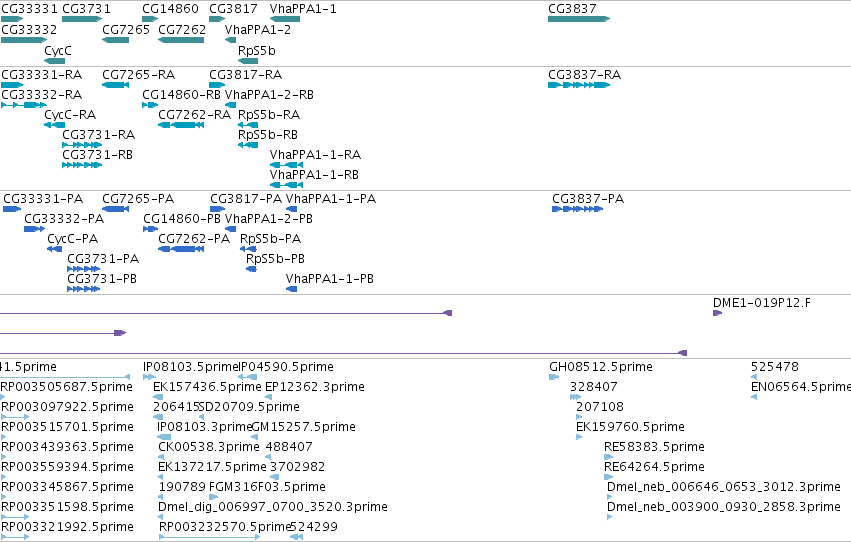Image resolution: width=851 pixels, height=542 pixels.
Task: Select transcript VhaPPA1-2-RB
Action: pyautogui.click(x=269, y=94)
